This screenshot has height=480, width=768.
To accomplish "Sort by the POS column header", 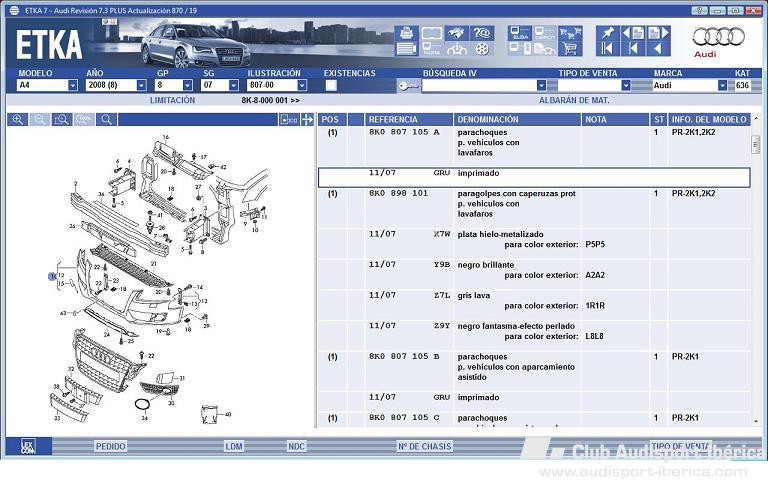I will coord(333,120).
